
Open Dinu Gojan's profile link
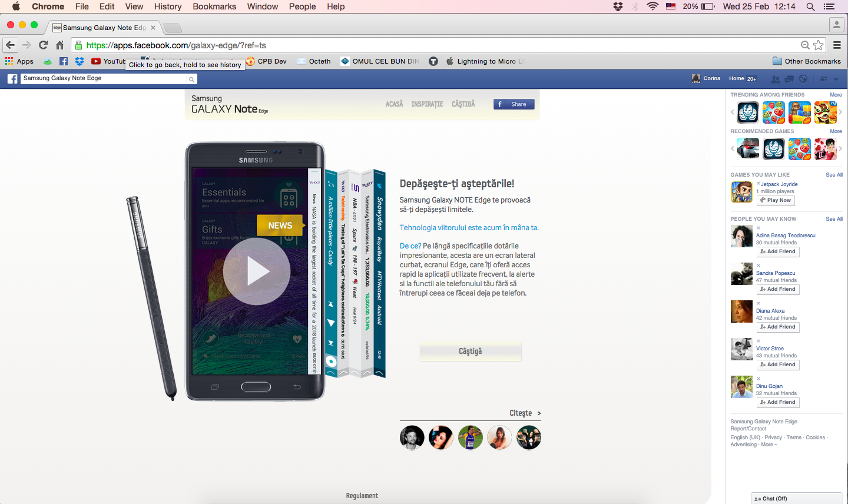[769, 386]
